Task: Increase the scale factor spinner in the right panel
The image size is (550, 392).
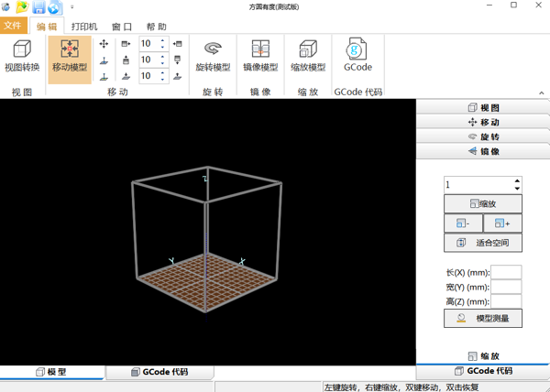Action: (518, 180)
